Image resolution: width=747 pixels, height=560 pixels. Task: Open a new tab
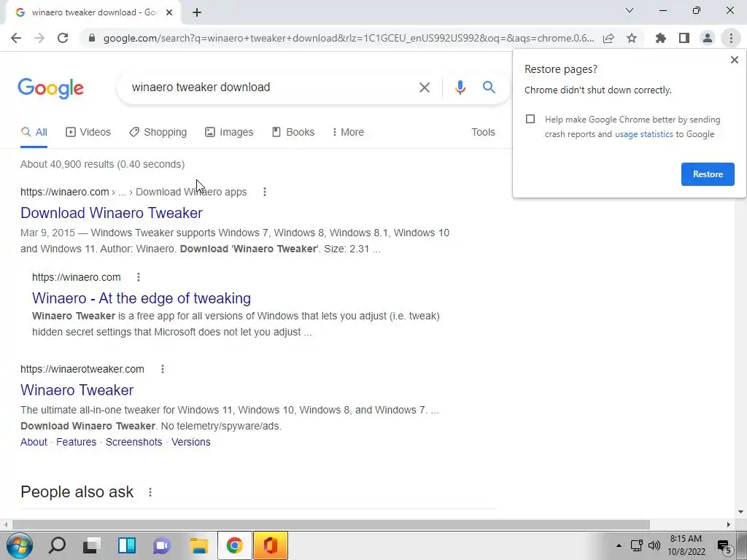[197, 13]
